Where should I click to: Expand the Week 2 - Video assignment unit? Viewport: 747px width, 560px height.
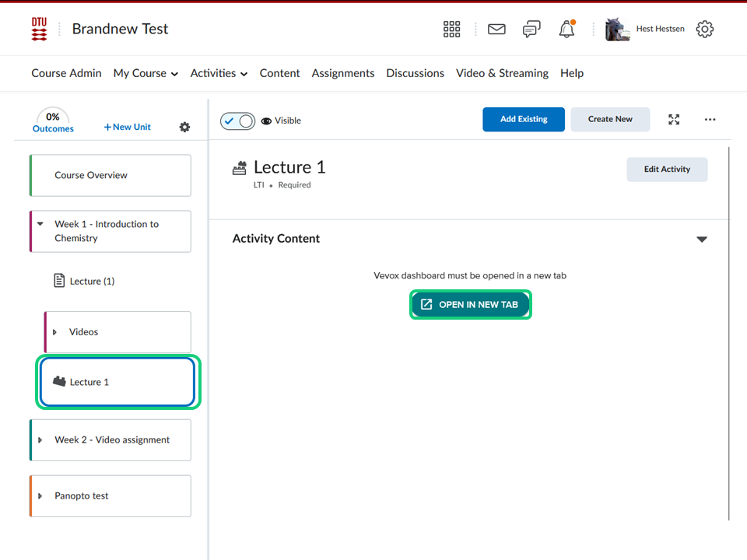(40, 440)
